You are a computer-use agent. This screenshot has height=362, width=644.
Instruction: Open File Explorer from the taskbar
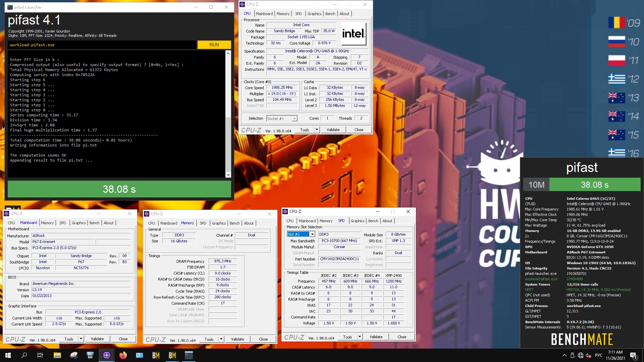tap(57, 355)
